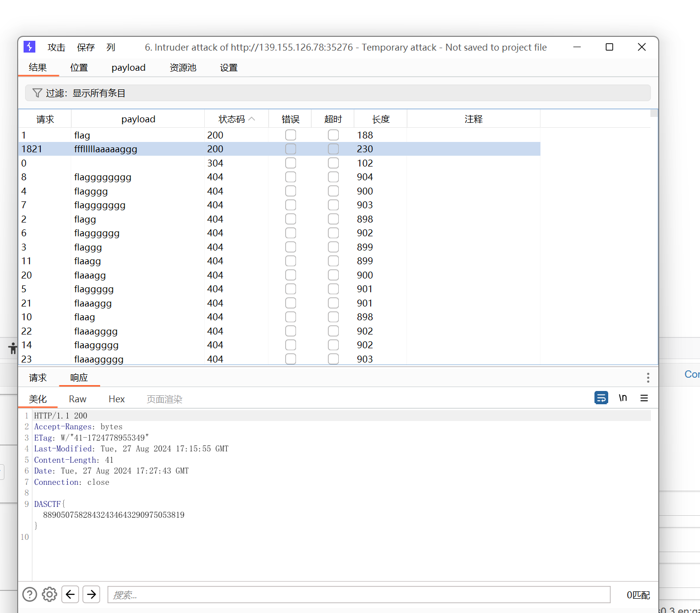Go to next search match arrow
700x613 pixels.
(91, 594)
